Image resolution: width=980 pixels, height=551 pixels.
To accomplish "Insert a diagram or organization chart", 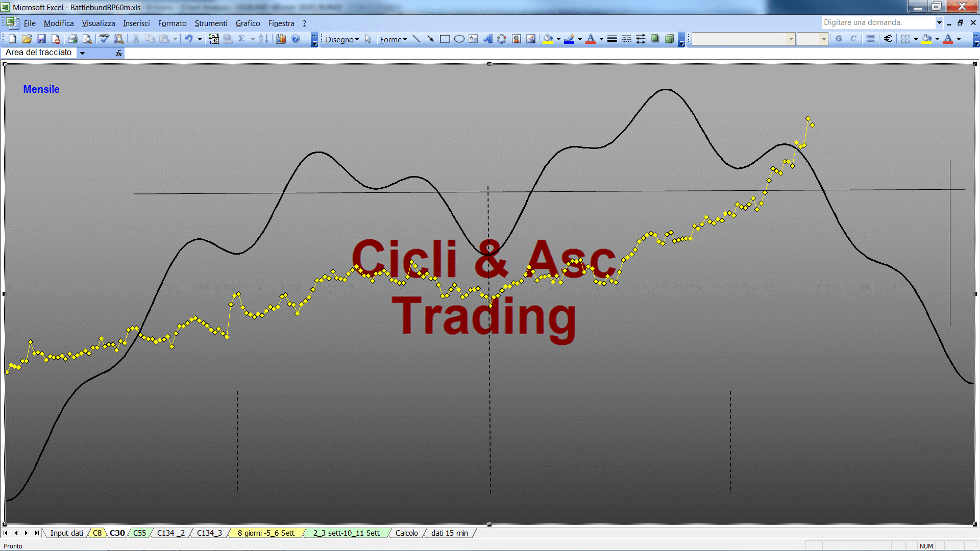I will click(502, 39).
